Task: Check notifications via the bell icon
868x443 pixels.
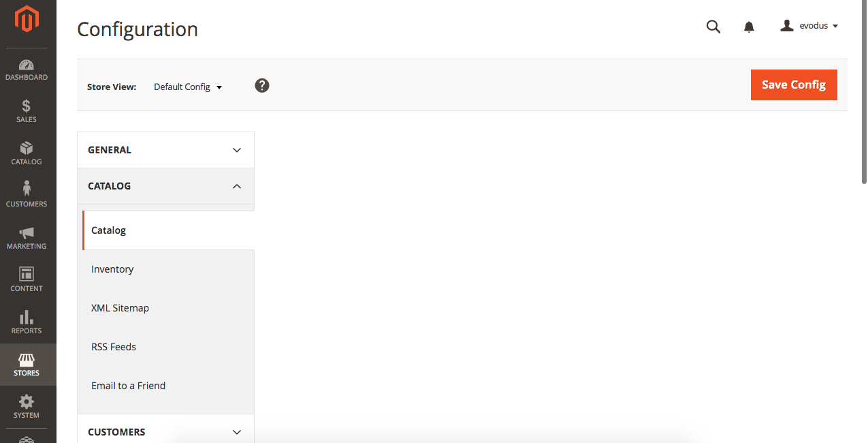Action: pos(749,26)
